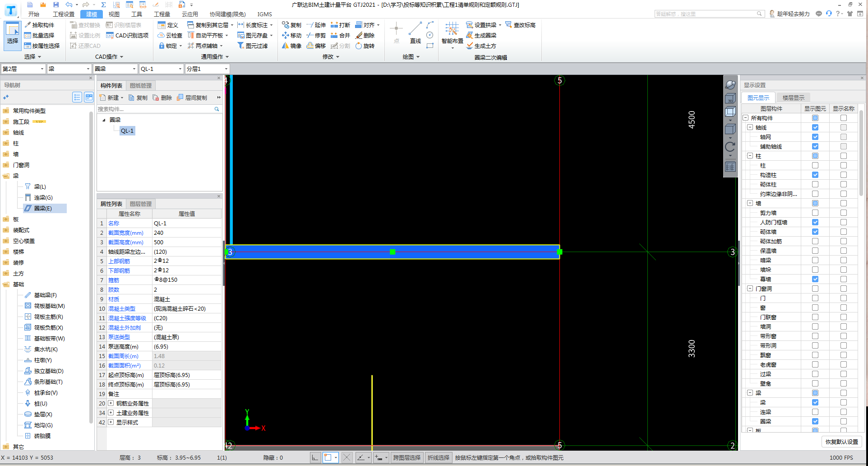Image resolution: width=868 pixels, height=466 pixels.
Task: Select QL-1 in component list
Action: pyautogui.click(x=127, y=130)
